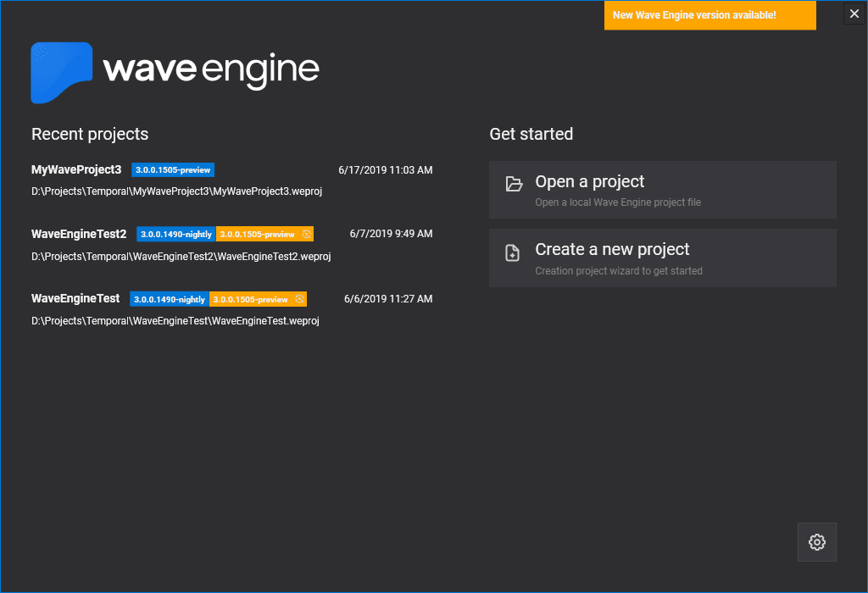The height and width of the screenshot is (593, 868).
Task: Open the settings gear button
Action: click(x=816, y=542)
